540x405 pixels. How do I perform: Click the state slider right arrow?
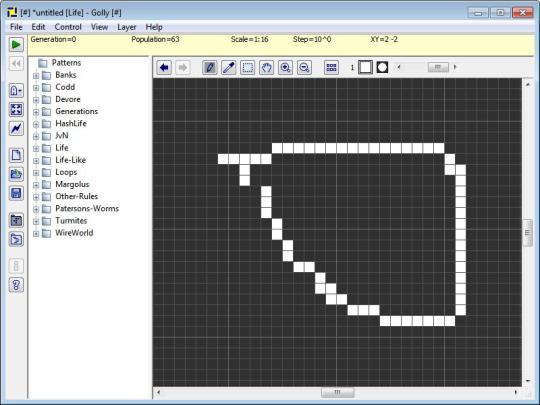click(455, 67)
